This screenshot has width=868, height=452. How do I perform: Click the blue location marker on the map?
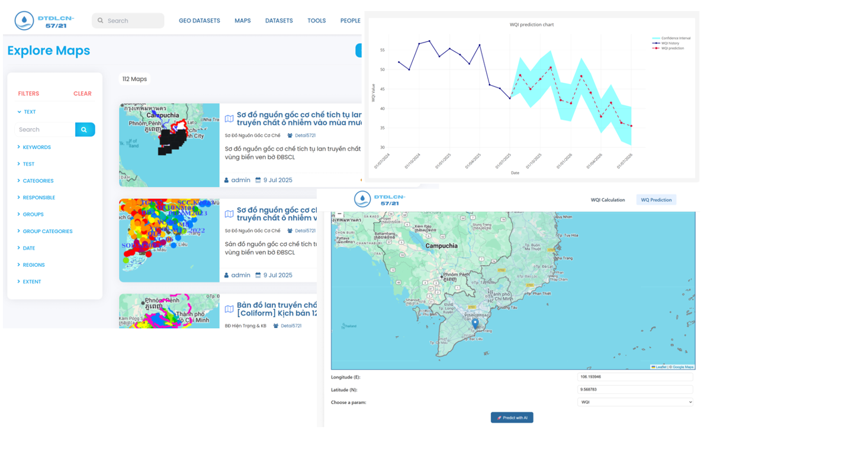click(475, 323)
